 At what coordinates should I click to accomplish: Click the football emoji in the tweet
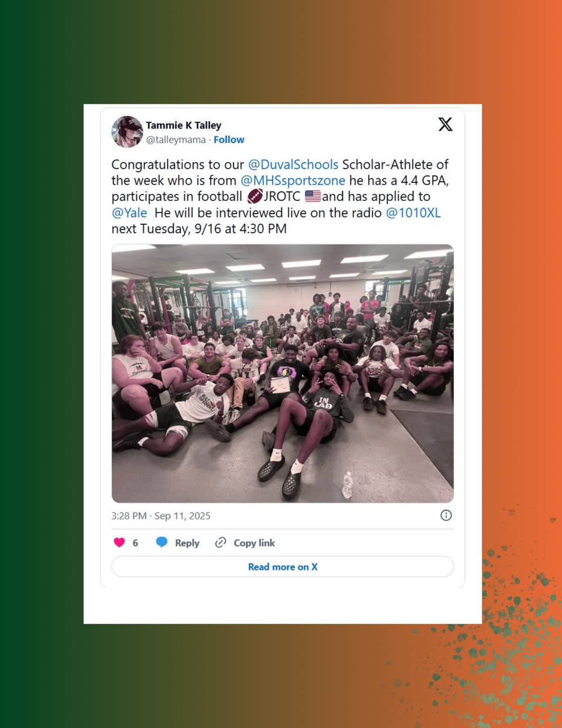click(255, 196)
